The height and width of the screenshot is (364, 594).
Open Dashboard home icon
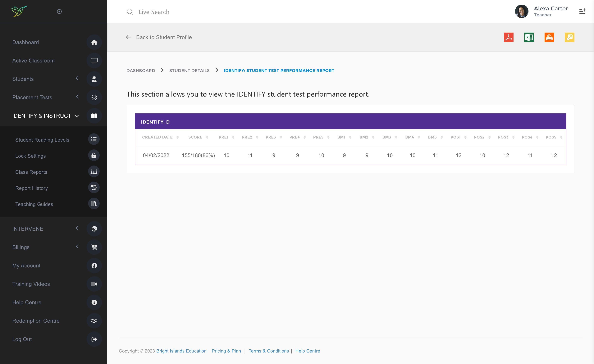[94, 42]
